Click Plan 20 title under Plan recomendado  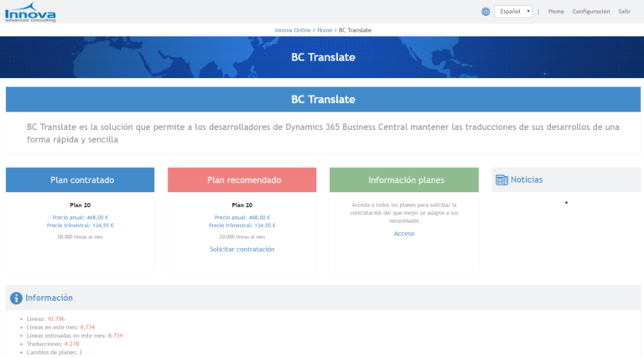pyautogui.click(x=241, y=205)
